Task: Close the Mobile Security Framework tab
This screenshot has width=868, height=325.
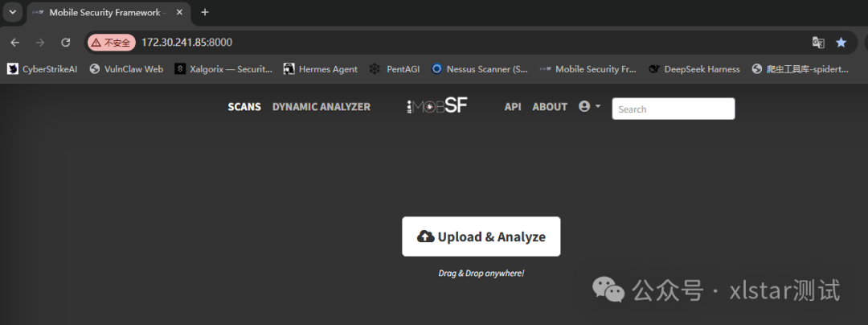Action: [179, 12]
